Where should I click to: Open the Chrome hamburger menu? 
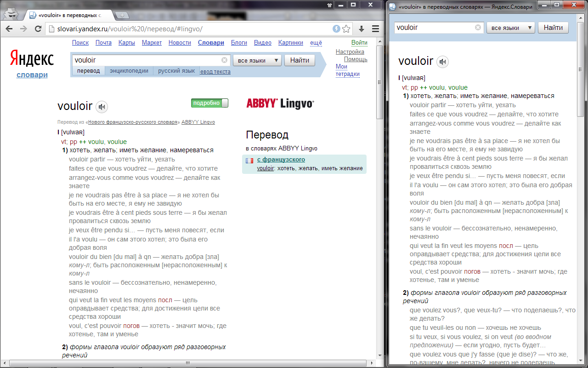coord(375,29)
